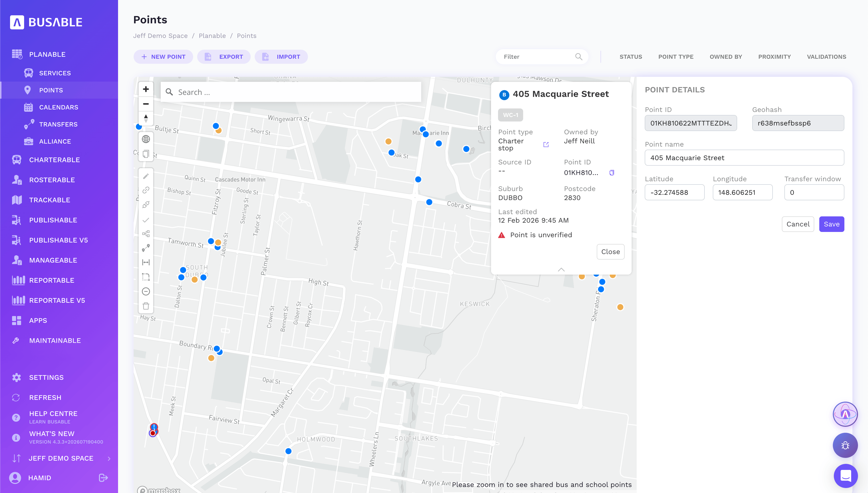
Task: Open Charterable module in sidebar
Action: pyautogui.click(x=55, y=160)
